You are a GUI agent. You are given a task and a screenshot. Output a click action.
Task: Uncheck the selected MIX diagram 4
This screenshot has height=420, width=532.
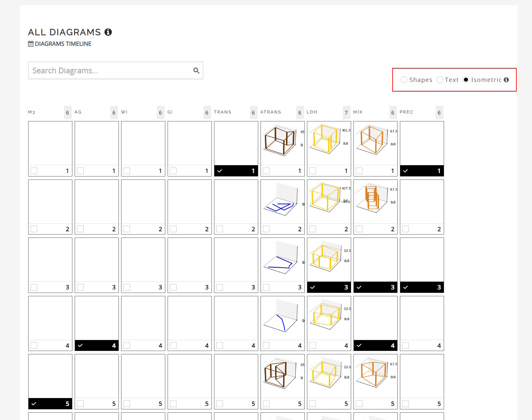[359, 345]
